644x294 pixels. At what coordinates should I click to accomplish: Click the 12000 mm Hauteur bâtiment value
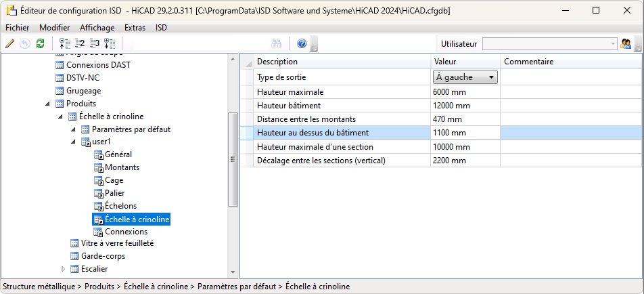(465, 106)
